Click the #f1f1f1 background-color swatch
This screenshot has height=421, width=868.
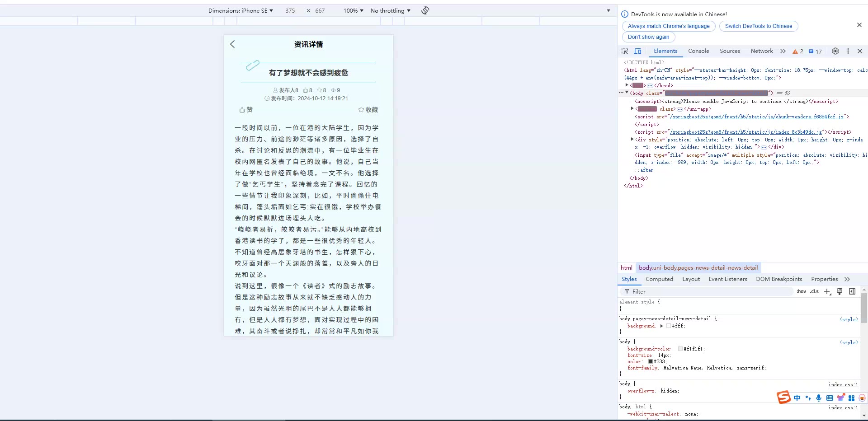tap(680, 349)
